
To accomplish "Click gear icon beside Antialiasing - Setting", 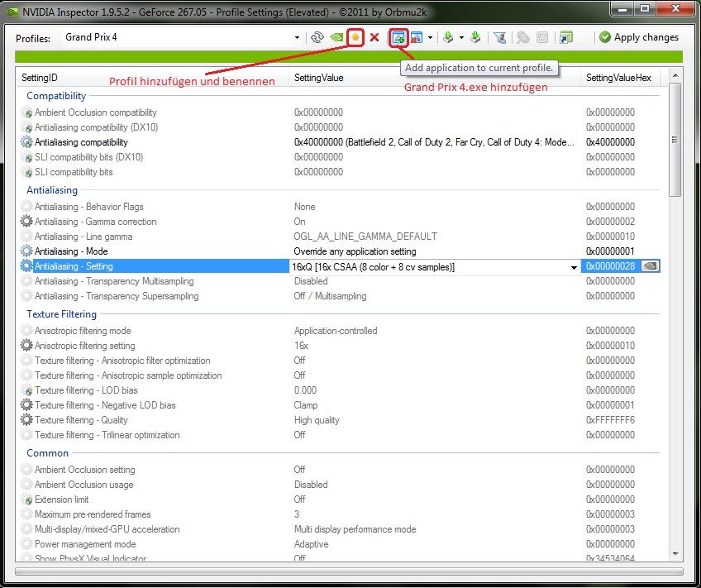I will (x=26, y=266).
